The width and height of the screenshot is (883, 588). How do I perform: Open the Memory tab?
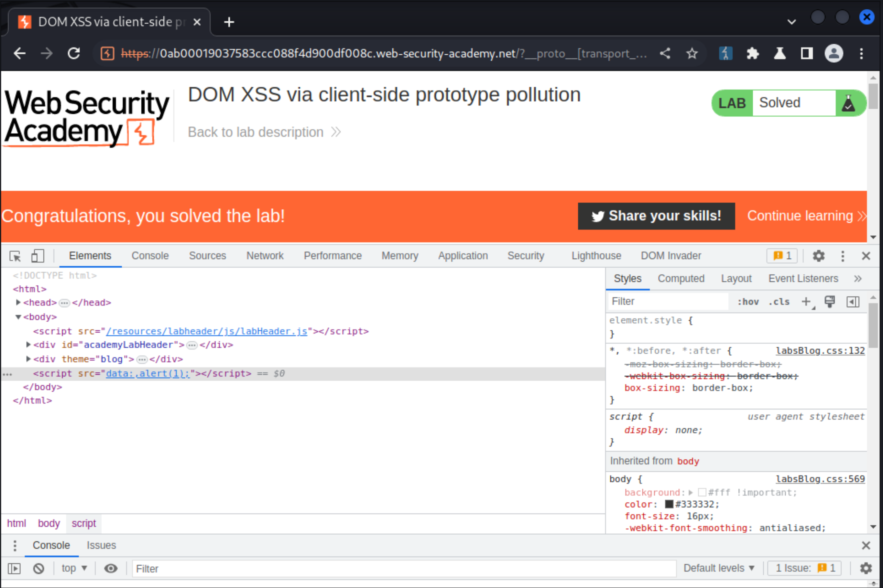(x=400, y=256)
